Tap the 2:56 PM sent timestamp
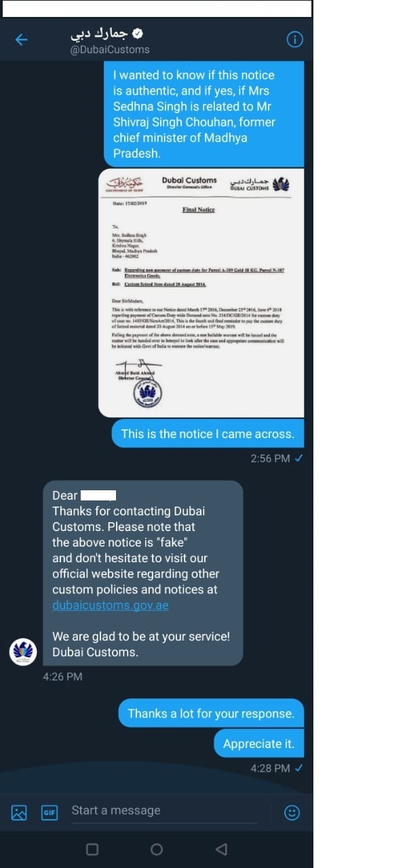Viewport: 407px width, 868px height. [270, 458]
